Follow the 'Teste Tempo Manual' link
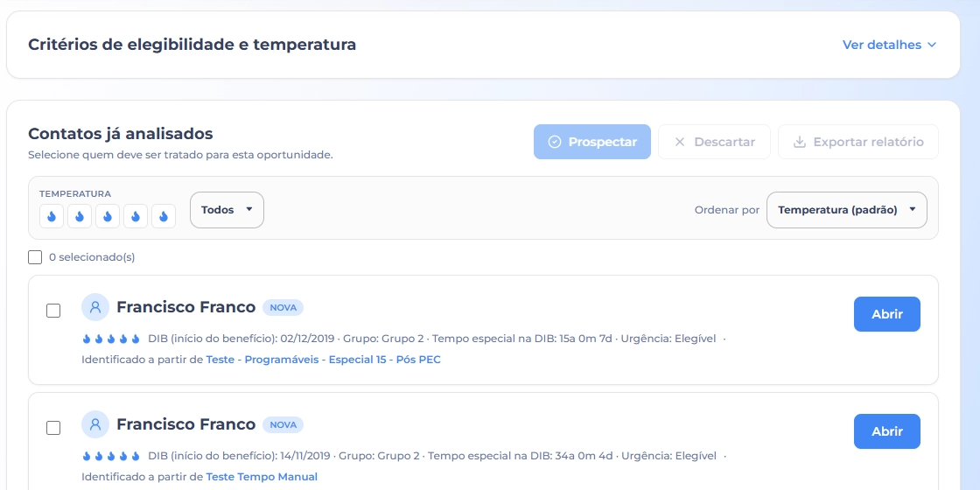 coord(262,477)
